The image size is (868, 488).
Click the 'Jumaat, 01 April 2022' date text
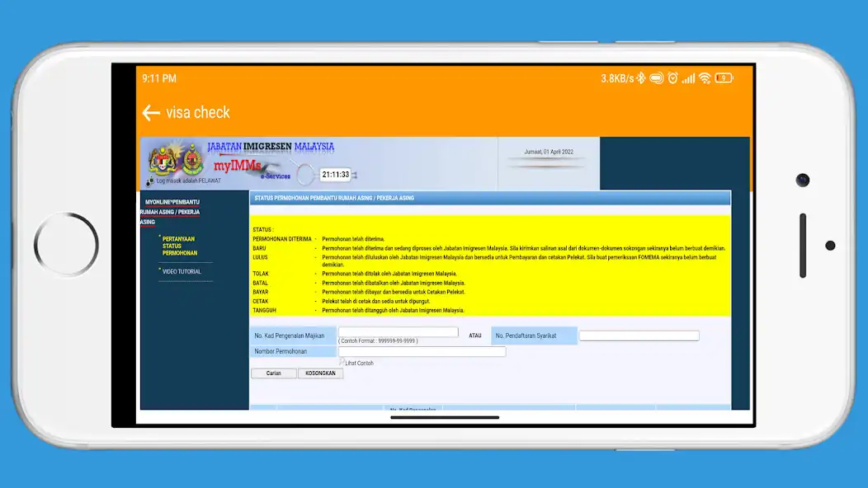pos(549,152)
